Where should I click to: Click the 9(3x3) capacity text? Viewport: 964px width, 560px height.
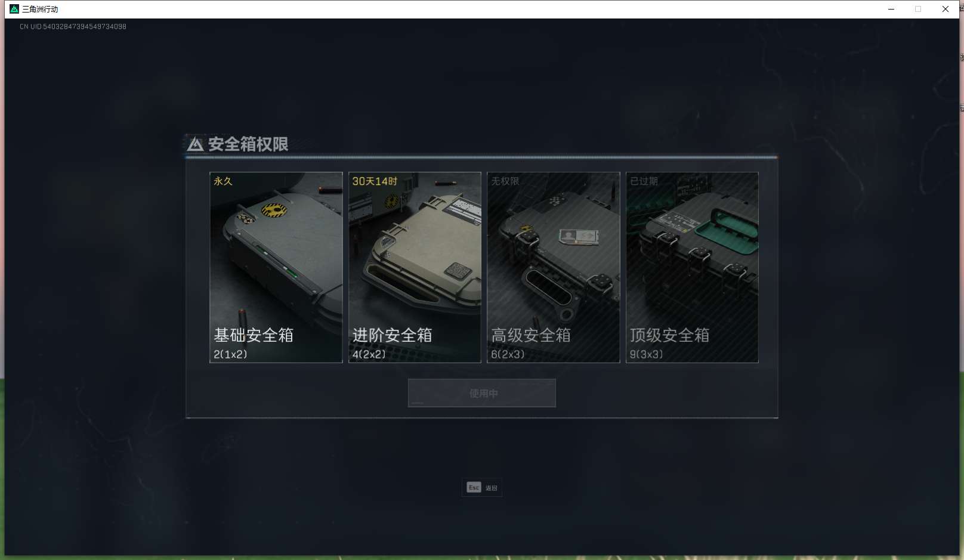point(646,354)
